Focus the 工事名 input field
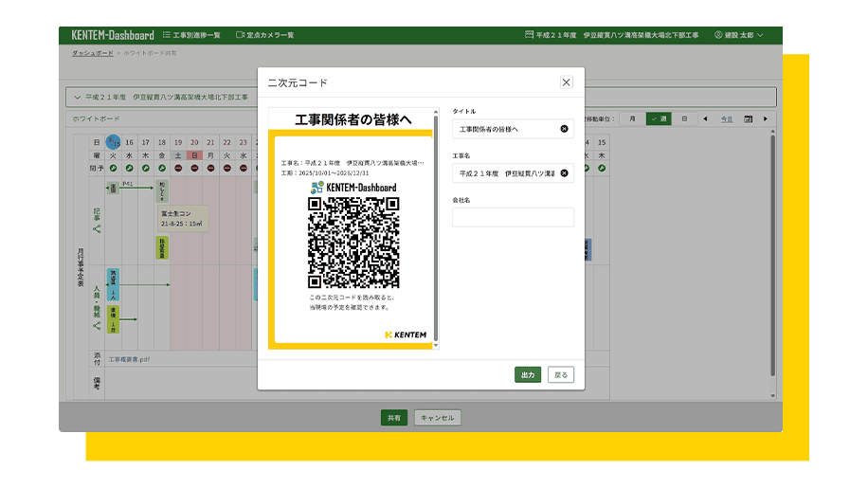 coord(513,173)
